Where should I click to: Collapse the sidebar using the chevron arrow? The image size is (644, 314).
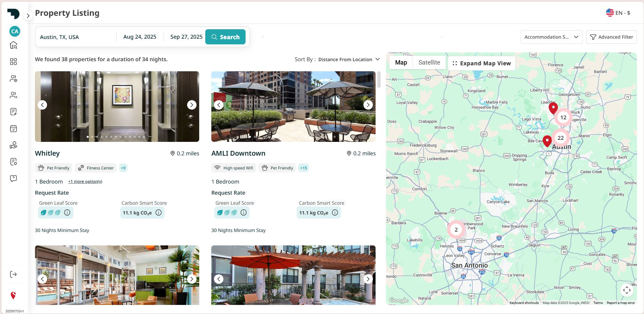click(x=28, y=15)
